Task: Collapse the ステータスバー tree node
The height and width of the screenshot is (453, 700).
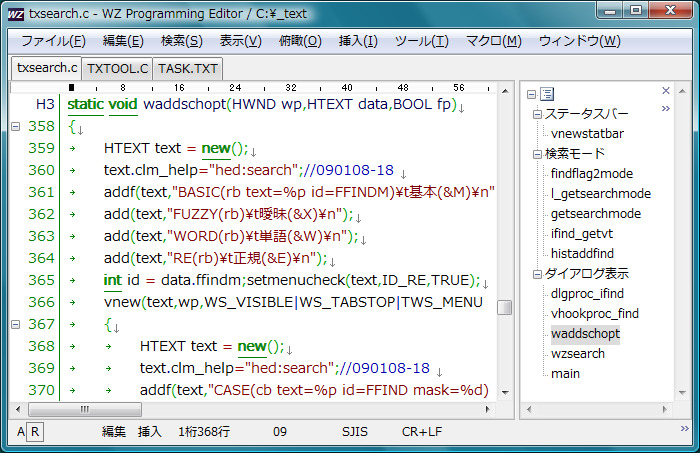Action: click(x=536, y=114)
